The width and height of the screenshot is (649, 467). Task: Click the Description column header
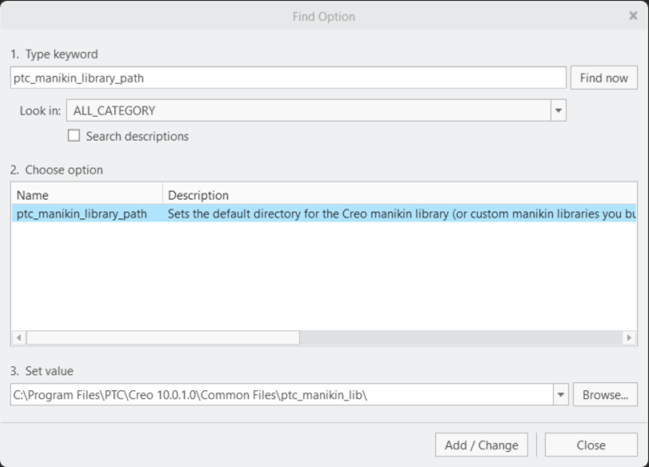point(399,195)
